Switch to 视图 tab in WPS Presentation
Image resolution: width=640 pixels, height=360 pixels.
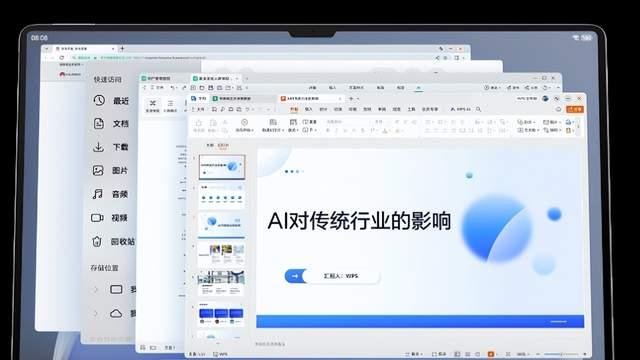tap(397, 109)
